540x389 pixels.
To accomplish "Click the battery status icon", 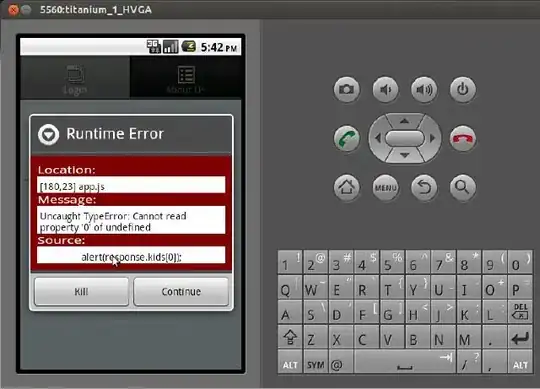I will tap(189, 47).
